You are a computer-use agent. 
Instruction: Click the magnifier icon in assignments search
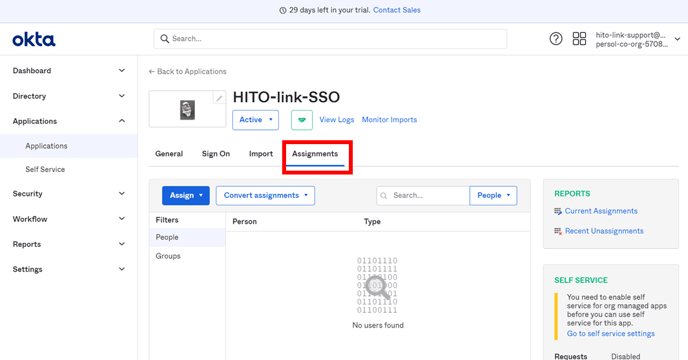click(383, 195)
